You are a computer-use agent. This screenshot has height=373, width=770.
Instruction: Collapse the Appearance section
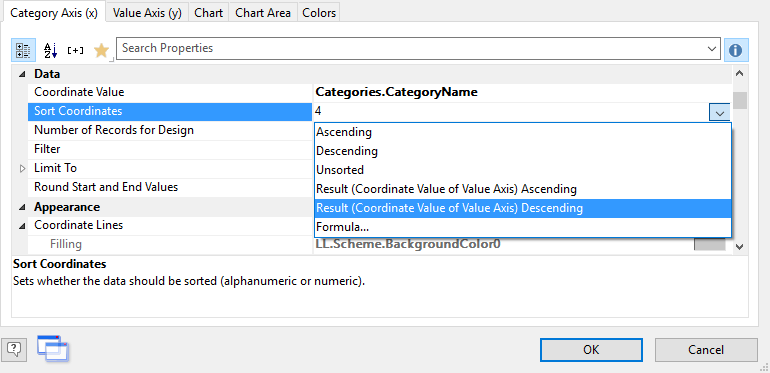click(22, 208)
